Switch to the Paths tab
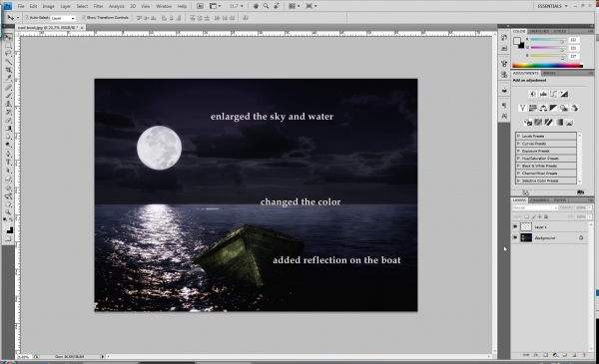The height and width of the screenshot is (364, 599). 560,199
